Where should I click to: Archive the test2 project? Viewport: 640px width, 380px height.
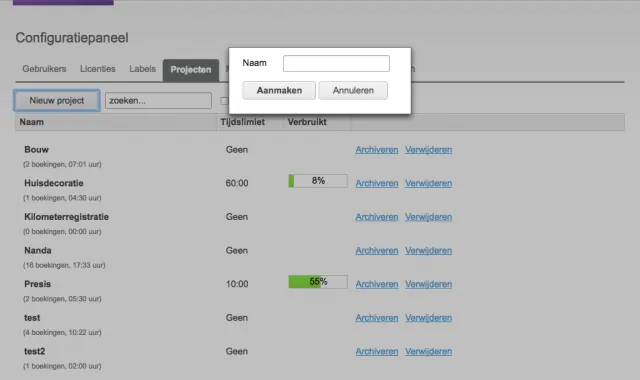click(377, 351)
